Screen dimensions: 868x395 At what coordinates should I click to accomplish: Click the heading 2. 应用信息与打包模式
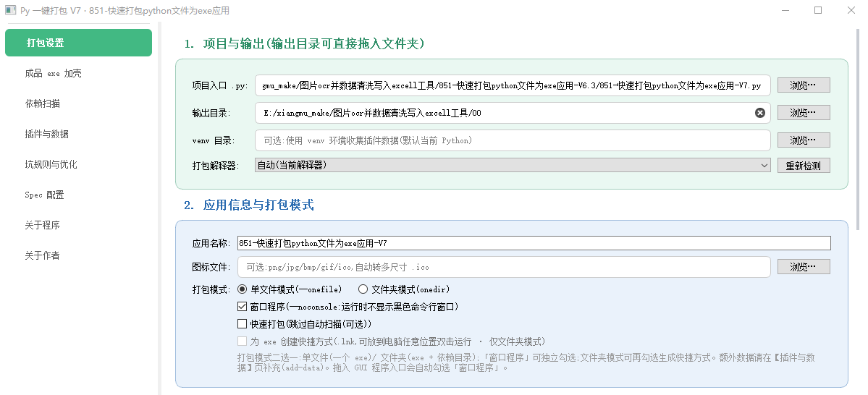[249, 205]
